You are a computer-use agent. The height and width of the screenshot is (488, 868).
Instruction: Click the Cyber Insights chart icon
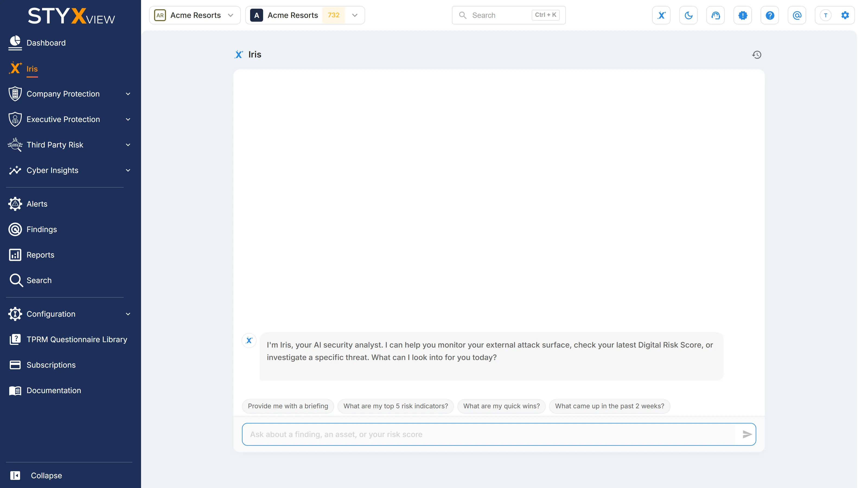15,171
